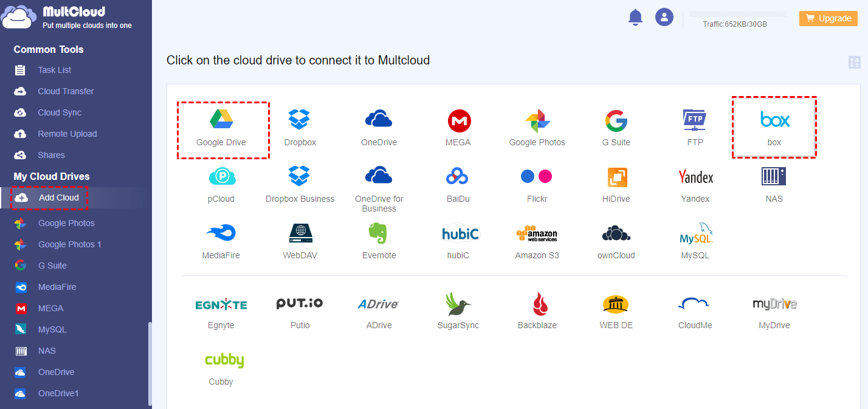Image resolution: width=868 pixels, height=409 pixels.
Task: Connect the Backblaze flame icon
Action: [537, 304]
